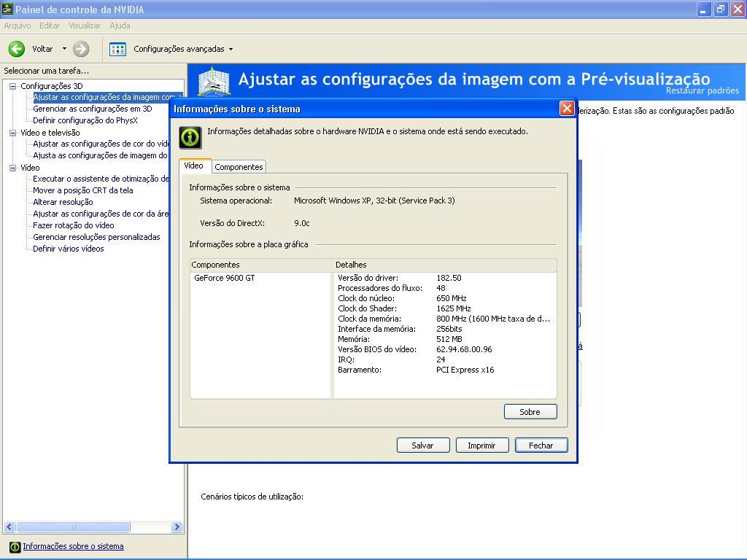Switch to the Componentes tab
Screen dimensions: 747x560
tap(239, 167)
